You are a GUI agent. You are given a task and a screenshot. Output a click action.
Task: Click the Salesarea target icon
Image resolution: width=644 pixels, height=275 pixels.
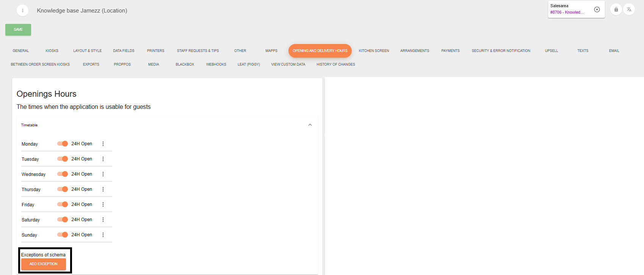[597, 9]
